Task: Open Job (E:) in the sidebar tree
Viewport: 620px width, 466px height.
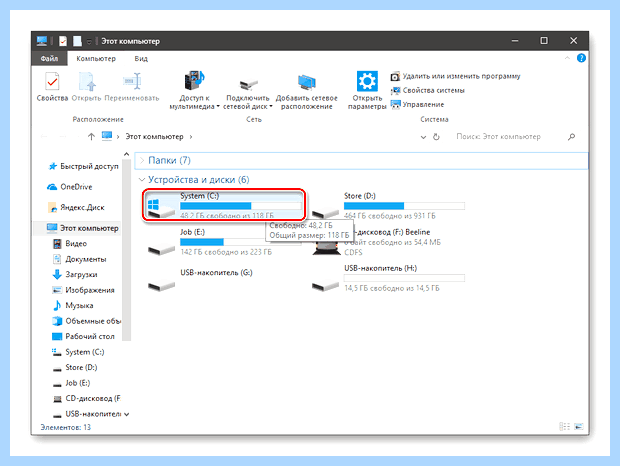Action: pos(71,383)
